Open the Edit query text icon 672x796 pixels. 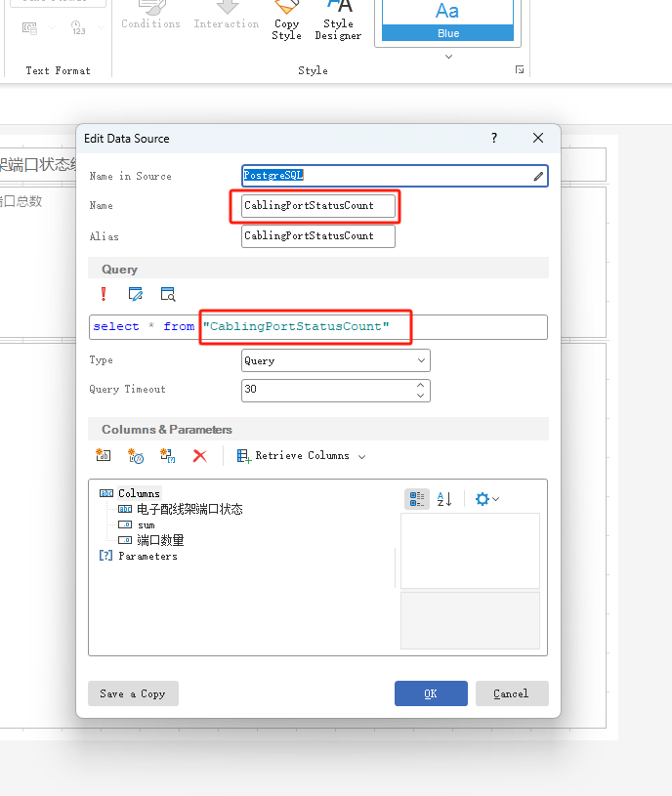136,294
